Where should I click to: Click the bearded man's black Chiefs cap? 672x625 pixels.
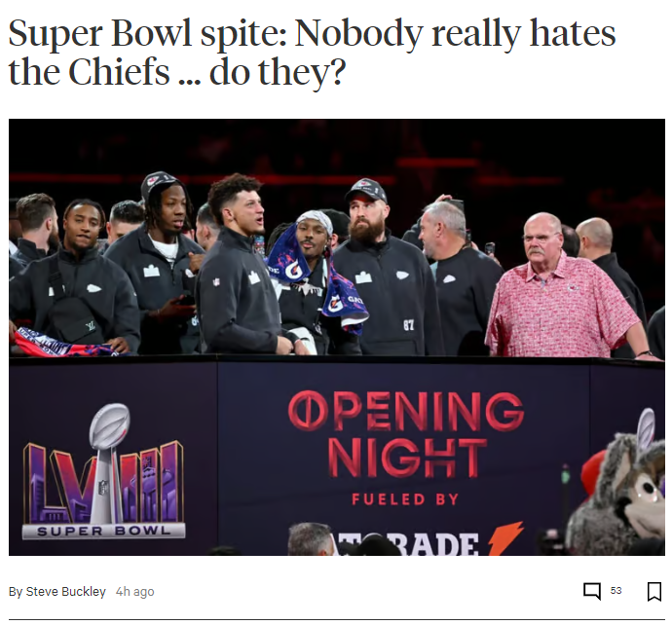pos(366,190)
